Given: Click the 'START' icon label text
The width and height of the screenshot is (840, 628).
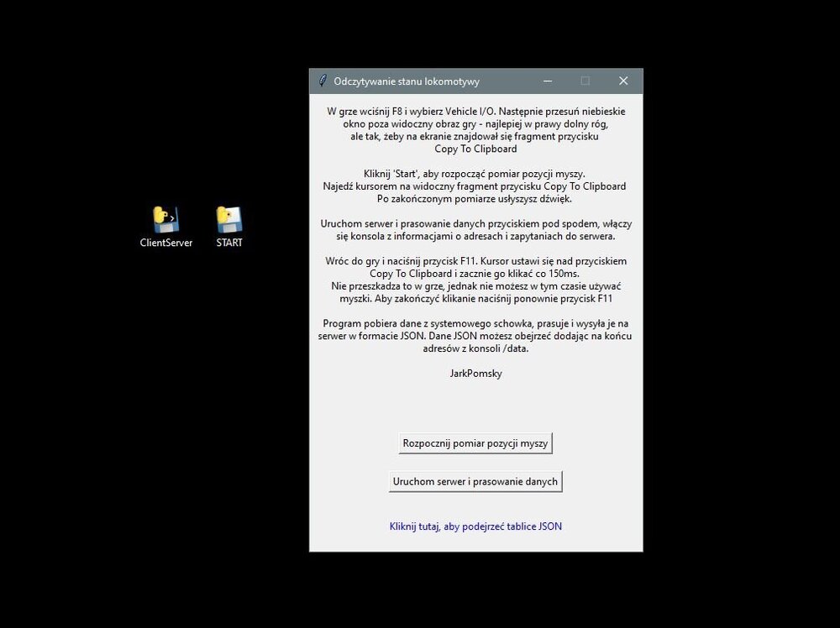Looking at the screenshot, I should point(229,243).
